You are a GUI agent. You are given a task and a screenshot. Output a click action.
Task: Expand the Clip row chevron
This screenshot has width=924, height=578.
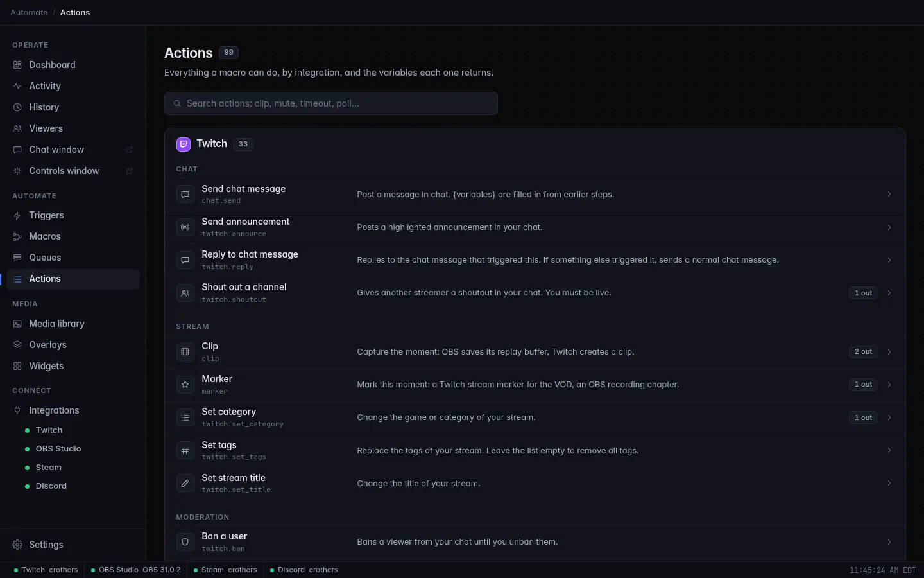[889, 352]
